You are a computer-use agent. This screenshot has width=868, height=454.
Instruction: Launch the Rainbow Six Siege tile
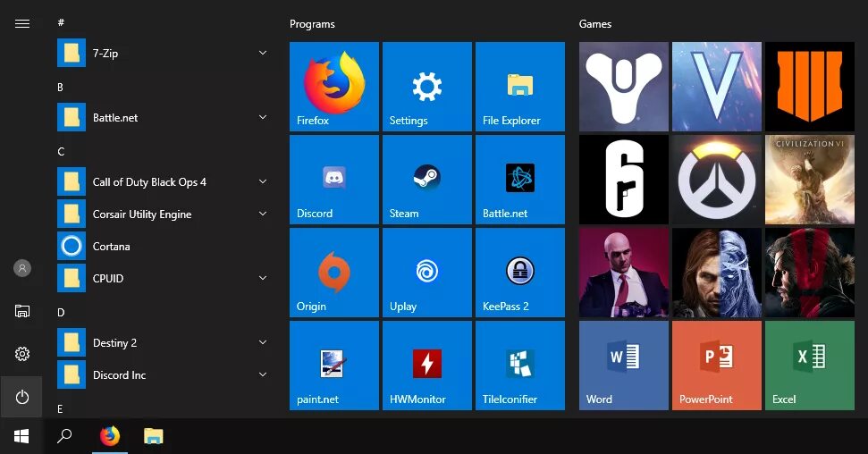tap(624, 180)
